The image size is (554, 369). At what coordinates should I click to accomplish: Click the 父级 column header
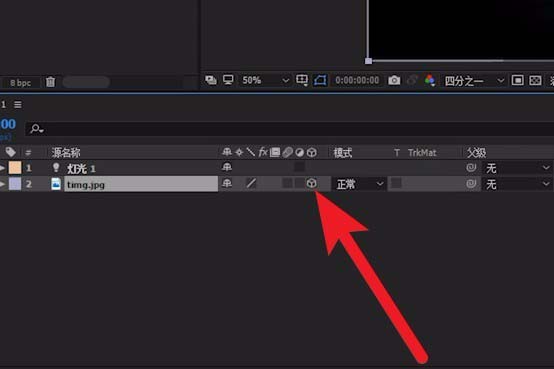(x=476, y=153)
